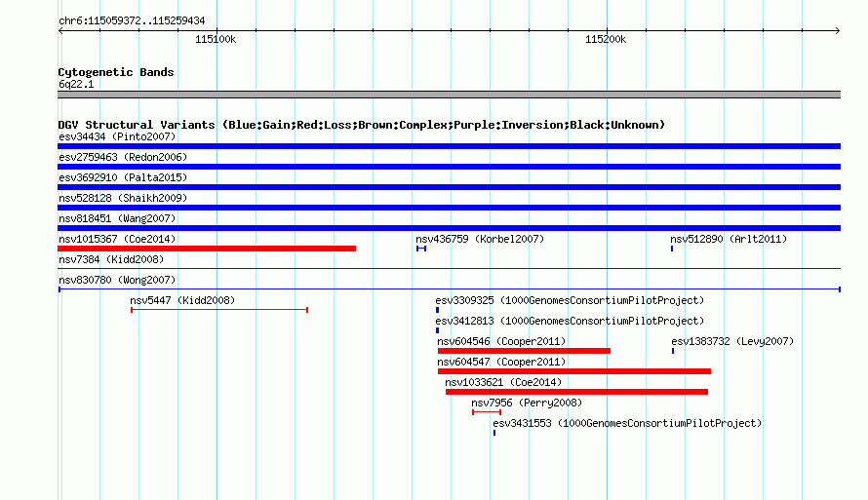Select the nsv528128 blue gain bar
The image size is (868, 500).
[449, 208]
